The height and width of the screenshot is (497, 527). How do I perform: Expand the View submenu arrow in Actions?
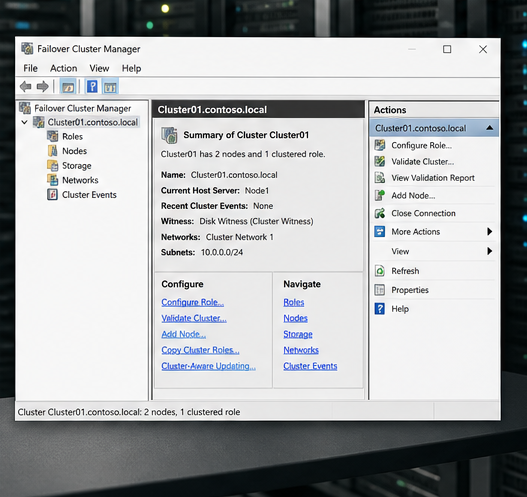click(490, 251)
